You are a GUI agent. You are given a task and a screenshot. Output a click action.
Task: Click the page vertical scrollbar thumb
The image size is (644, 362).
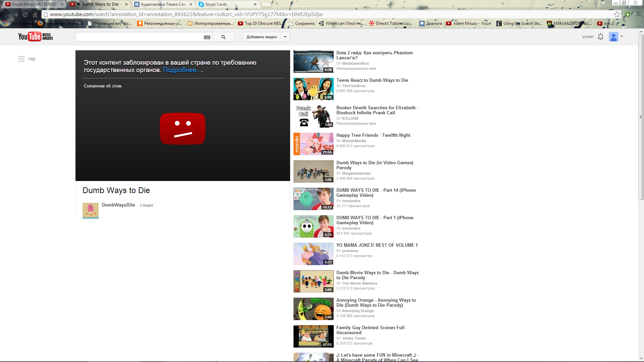(x=641, y=117)
